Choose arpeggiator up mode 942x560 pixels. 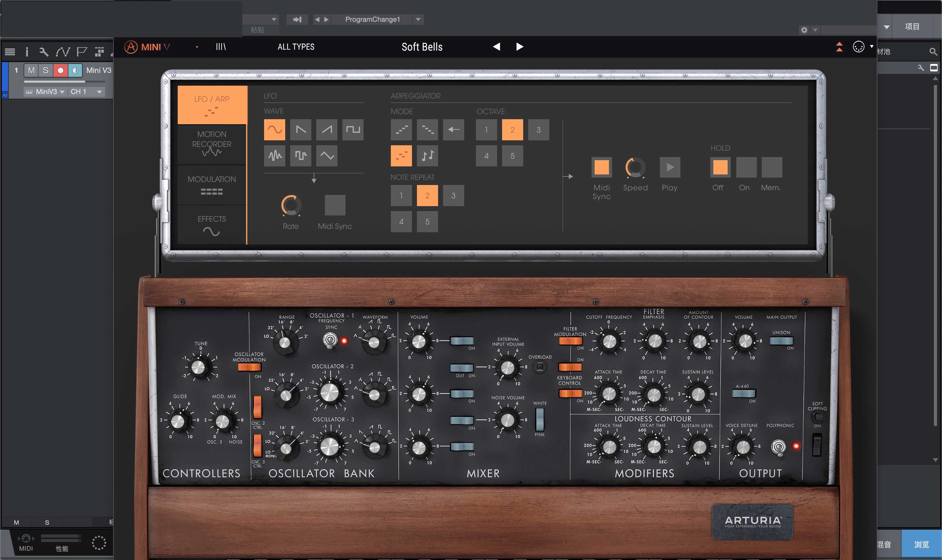[x=401, y=129]
